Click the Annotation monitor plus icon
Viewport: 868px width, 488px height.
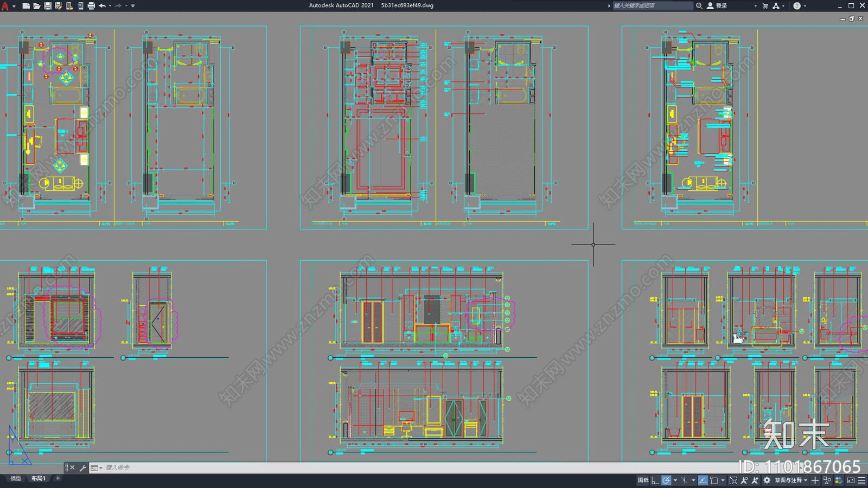(815, 480)
